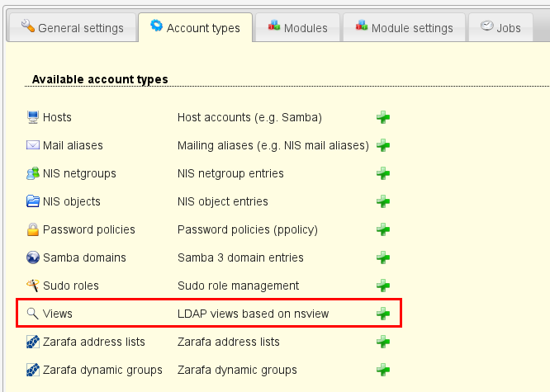The width and height of the screenshot is (550, 392).
Task: Add the Mail aliases account type
Action: click(x=383, y=145)
